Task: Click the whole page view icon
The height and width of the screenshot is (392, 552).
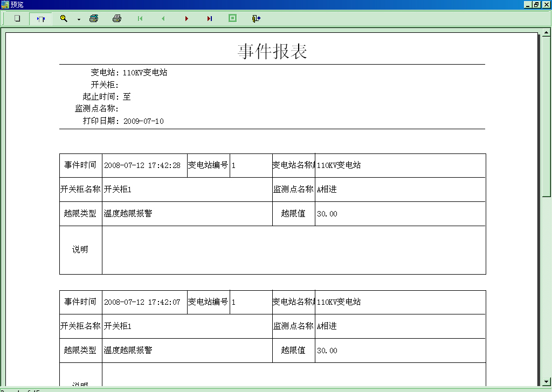Action: click(x=17, y=18)
